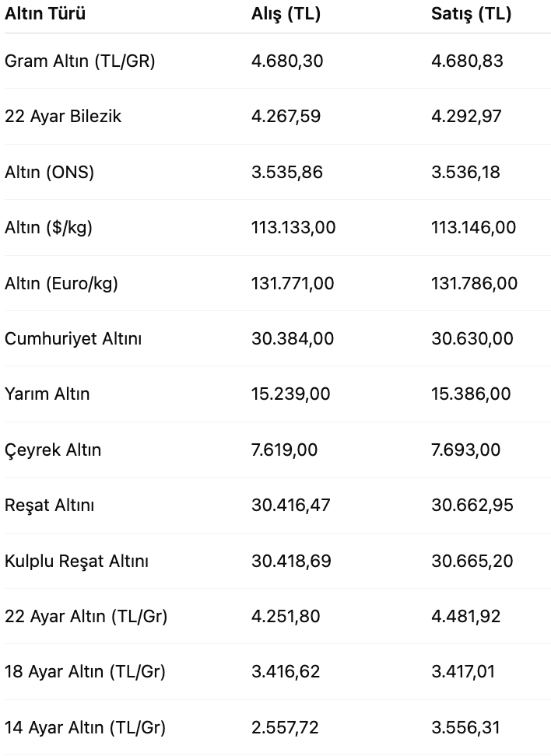
Task: Click the 22 Ayar Bilezik row label
Action: point(63,116)
